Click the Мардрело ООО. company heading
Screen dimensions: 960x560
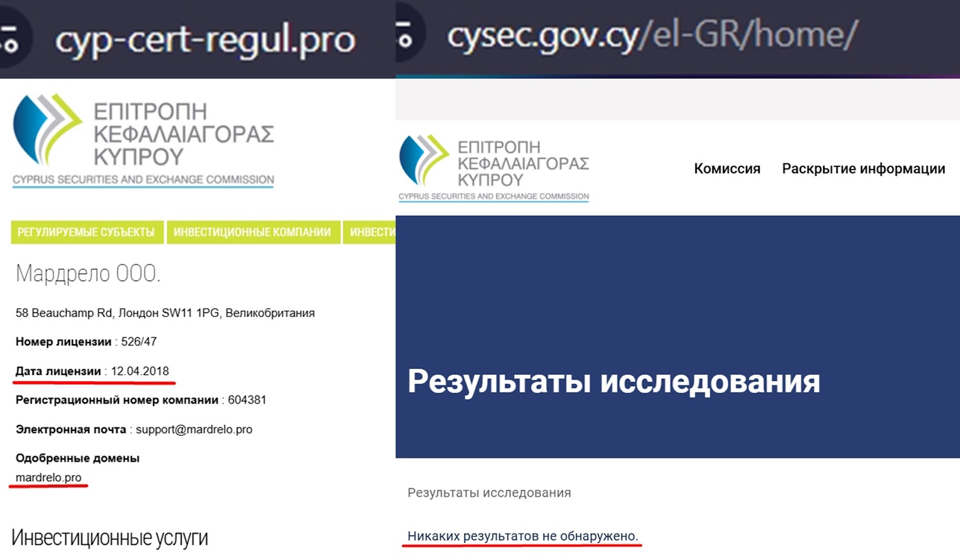pyautogui.click(x=88, y=273)
